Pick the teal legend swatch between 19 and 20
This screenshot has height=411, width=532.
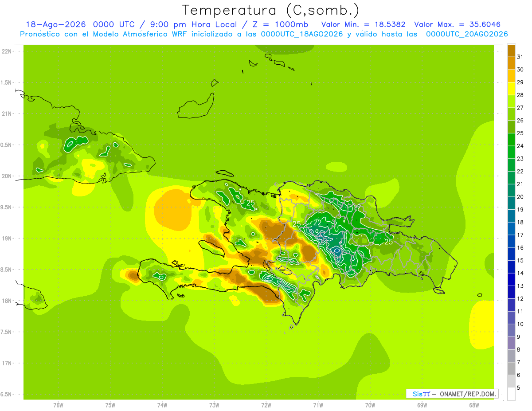511,203
